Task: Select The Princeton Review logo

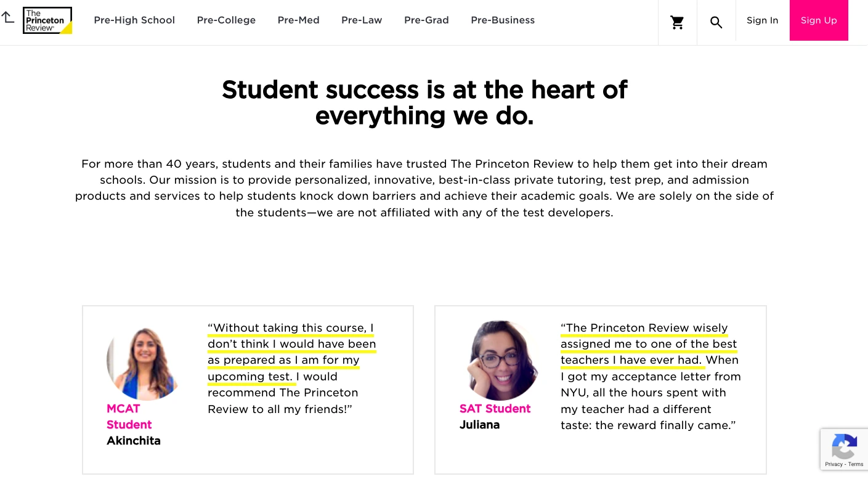Action: (x=47, y=20)
